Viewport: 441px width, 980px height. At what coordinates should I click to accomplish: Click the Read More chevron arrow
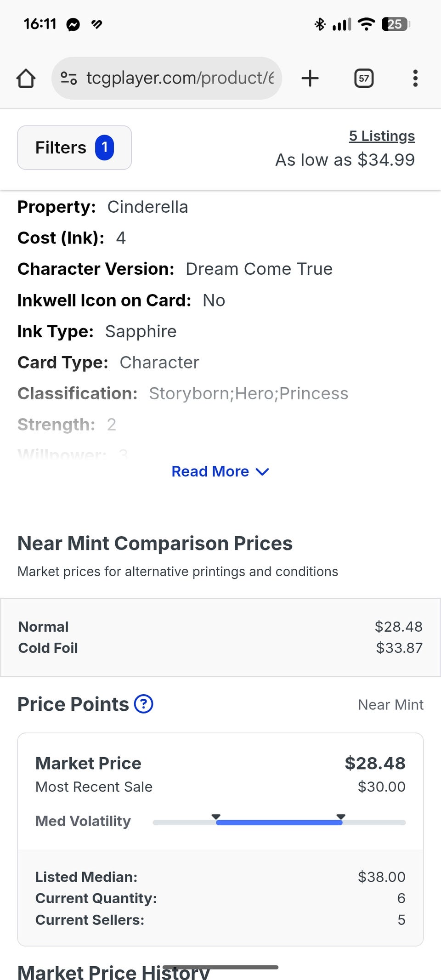click(x=262, y=472)
